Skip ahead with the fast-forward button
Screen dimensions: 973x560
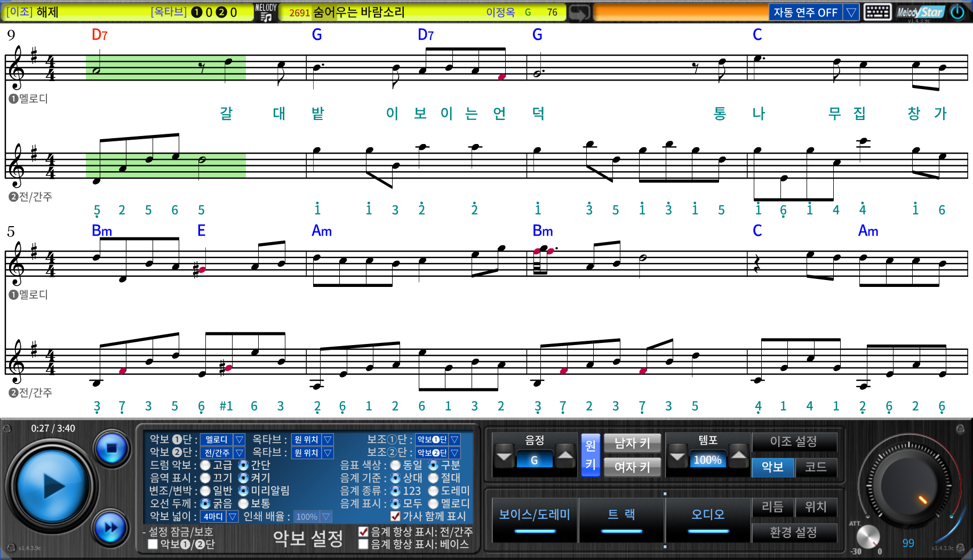[x=110, y=528]
